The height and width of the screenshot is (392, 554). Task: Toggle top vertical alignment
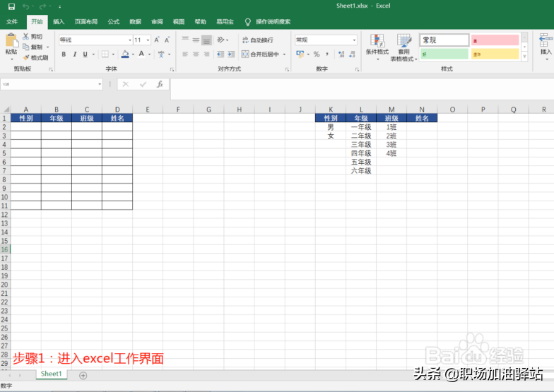tap(185, 40)
